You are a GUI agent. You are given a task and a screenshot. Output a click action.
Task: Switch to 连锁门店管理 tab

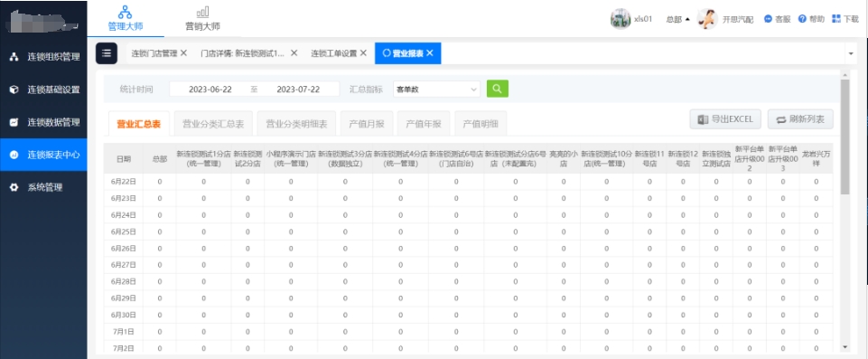[154, 53]
